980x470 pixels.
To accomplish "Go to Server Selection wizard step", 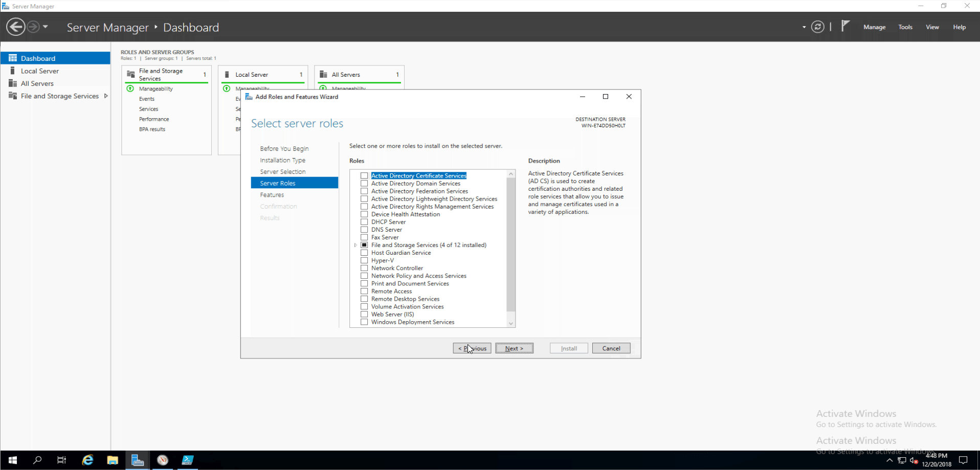I will point(282,172).
